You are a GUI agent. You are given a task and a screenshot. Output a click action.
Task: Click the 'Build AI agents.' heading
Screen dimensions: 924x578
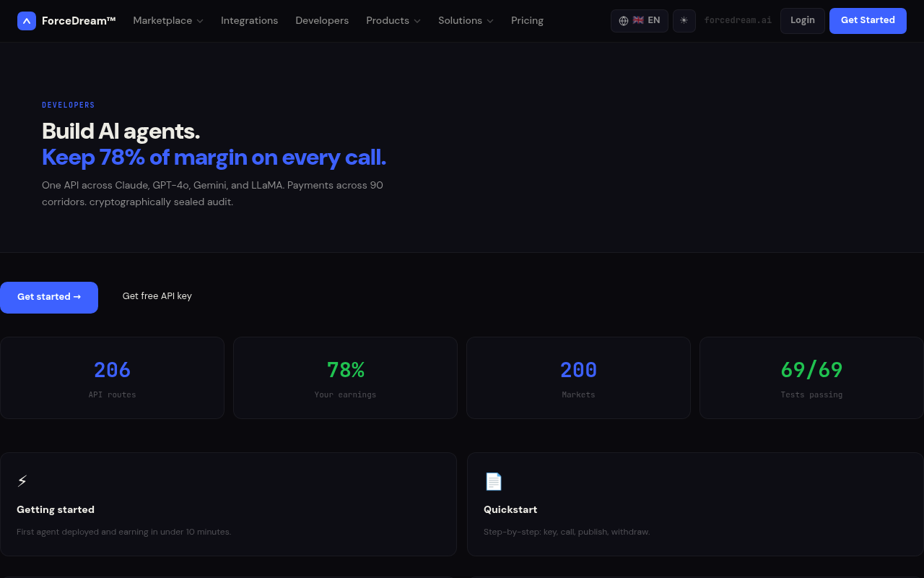121,131
